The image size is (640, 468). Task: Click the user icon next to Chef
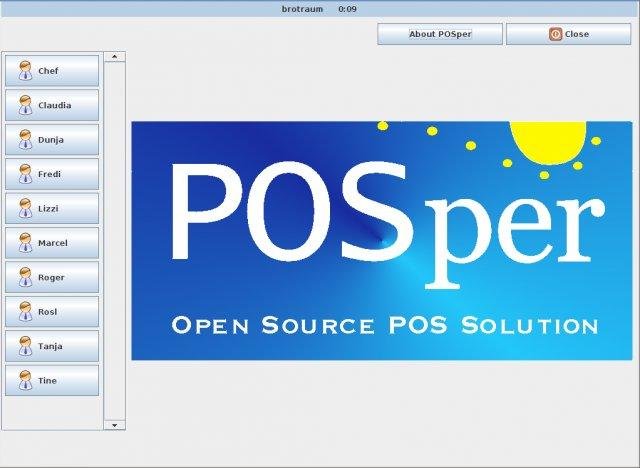(x=25, y=71)
